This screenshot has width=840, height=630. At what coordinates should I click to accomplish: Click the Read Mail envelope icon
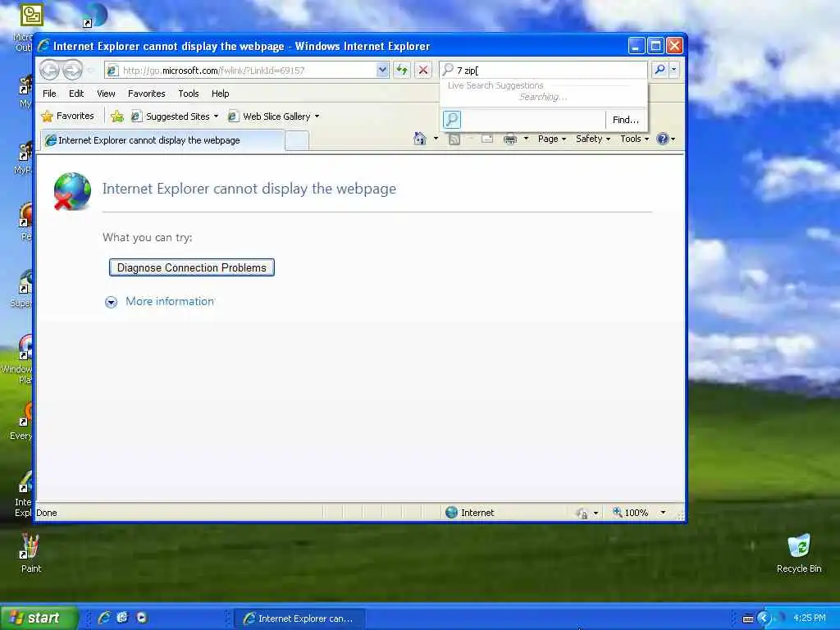click(487, 139)
